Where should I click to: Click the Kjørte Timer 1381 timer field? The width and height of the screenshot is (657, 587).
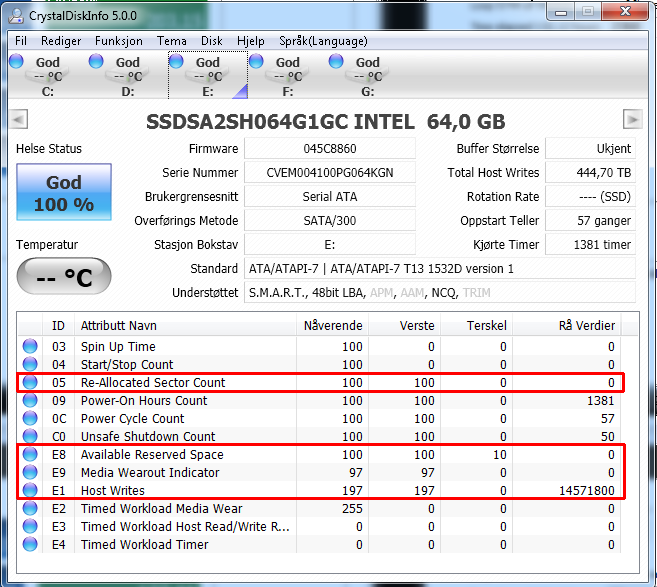590,244
